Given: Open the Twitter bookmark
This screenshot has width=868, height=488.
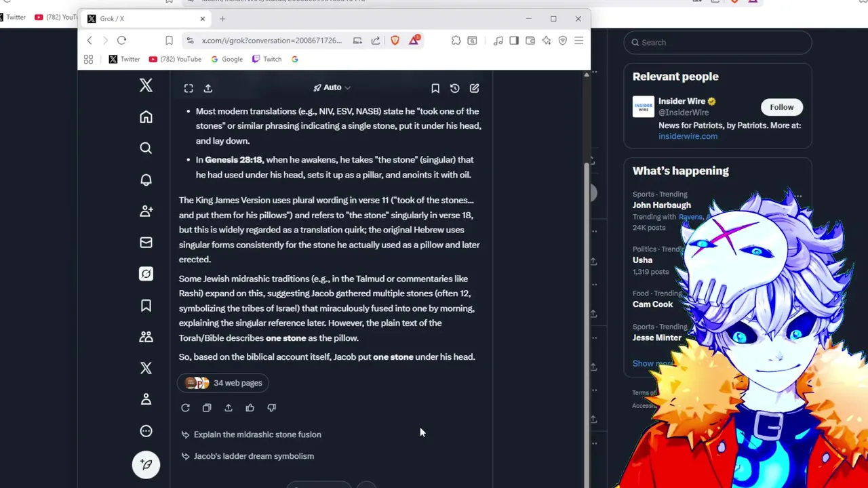Looking at the screenshot, I should 124,59.
